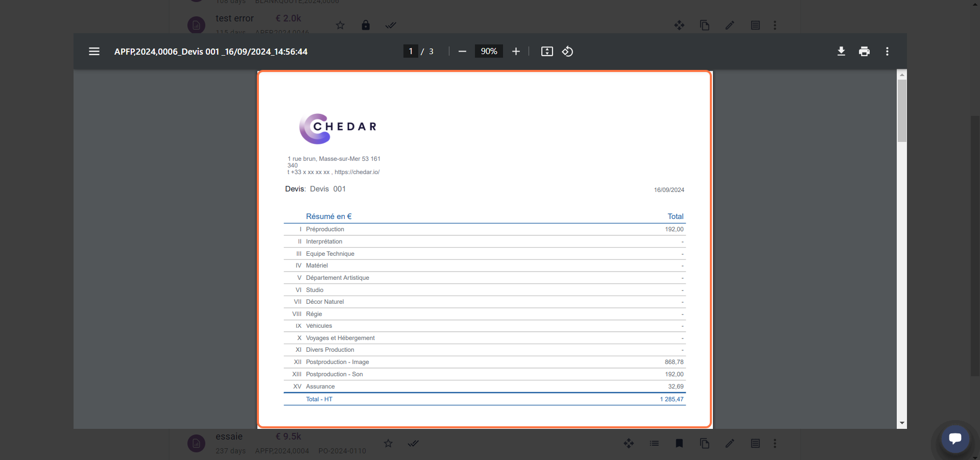This screenshot has width=980, height=460.
Task: Click list icon on essaie row
Action: (x=654, y=443)
